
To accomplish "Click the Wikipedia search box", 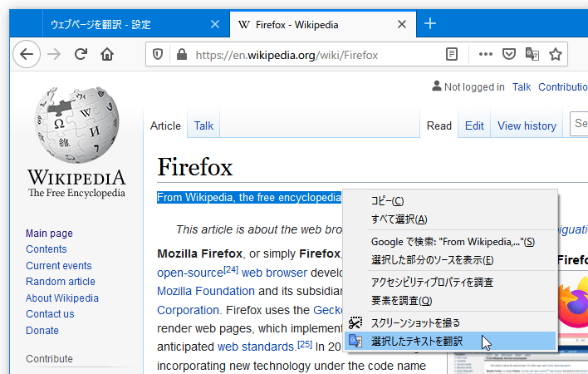I will 579,123.
